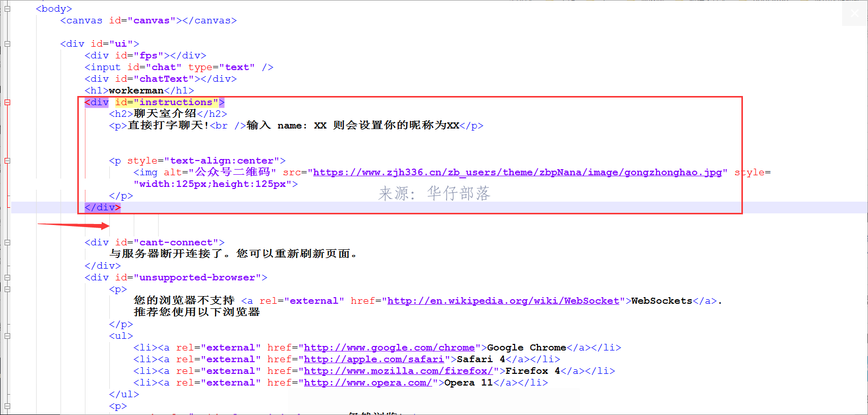
Task: Fold the ul list block
Action: coord(7,336)
